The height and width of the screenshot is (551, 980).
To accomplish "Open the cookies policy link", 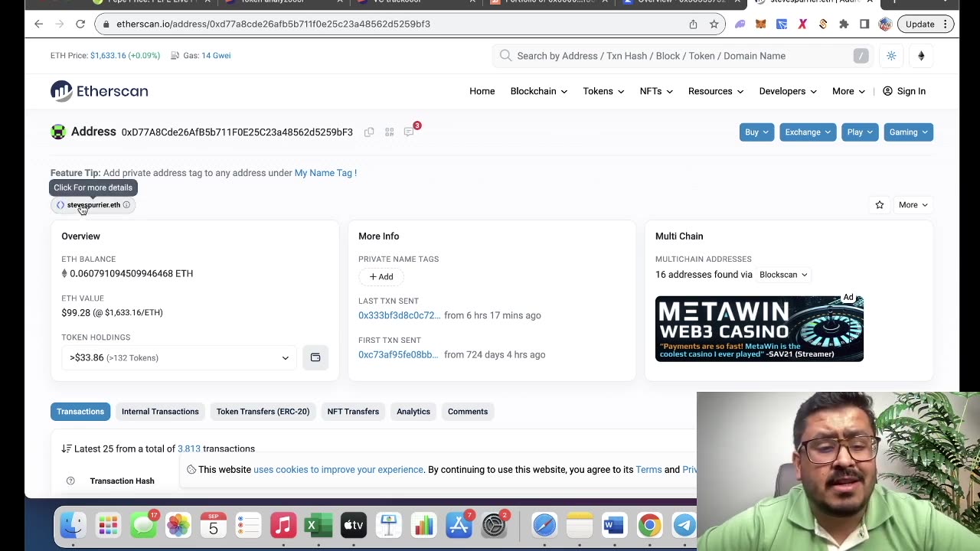I will [x=338, y=470].
